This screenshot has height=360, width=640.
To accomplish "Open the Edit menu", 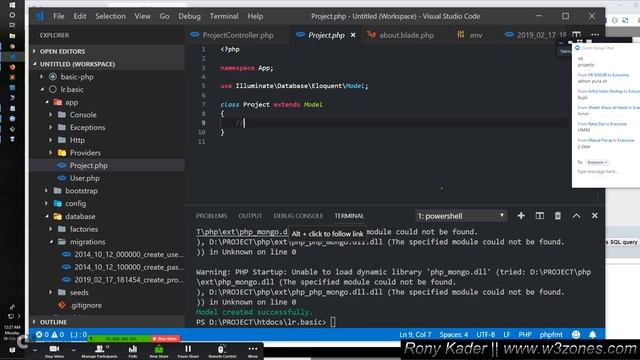I will 80,16.
